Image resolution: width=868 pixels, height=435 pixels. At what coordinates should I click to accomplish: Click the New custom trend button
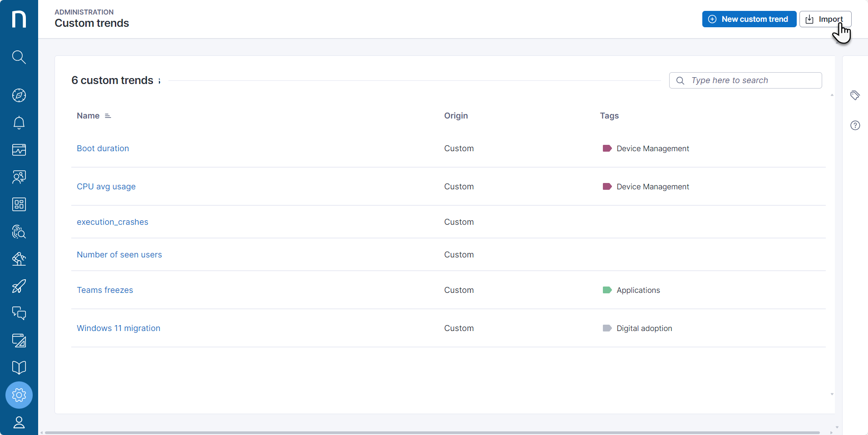tap(749, 19)
